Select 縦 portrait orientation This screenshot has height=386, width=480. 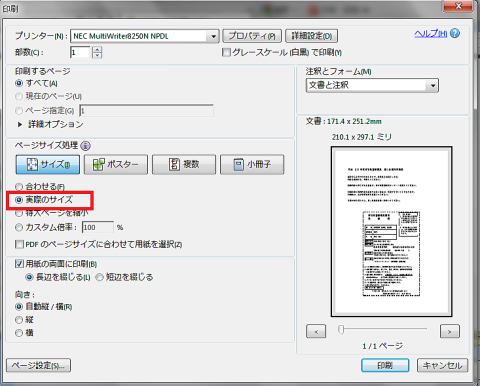click(x=19, y=320)
